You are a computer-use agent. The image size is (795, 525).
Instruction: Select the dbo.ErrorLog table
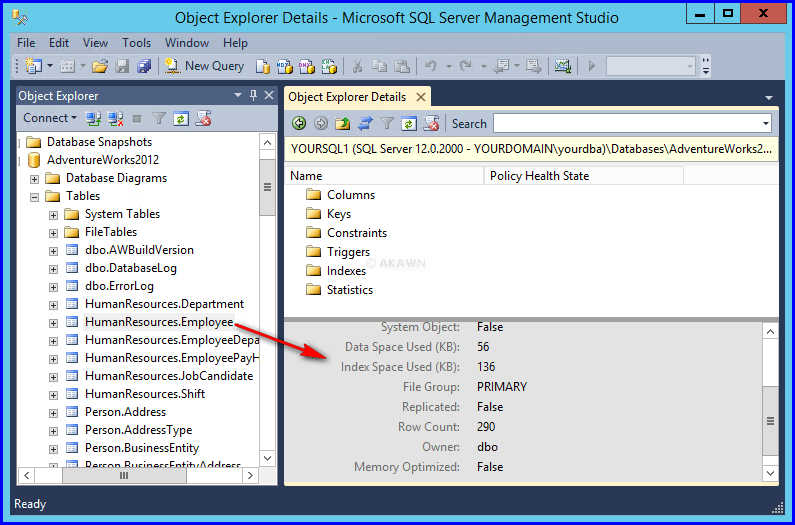click(x=119, y=286)
